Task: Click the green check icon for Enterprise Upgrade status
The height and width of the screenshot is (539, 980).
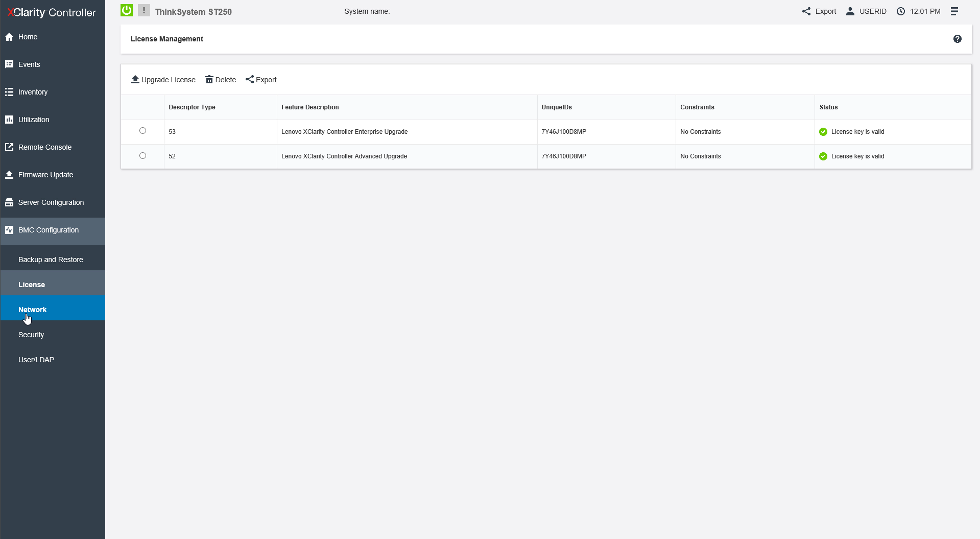Action: [x=823, y=132]
